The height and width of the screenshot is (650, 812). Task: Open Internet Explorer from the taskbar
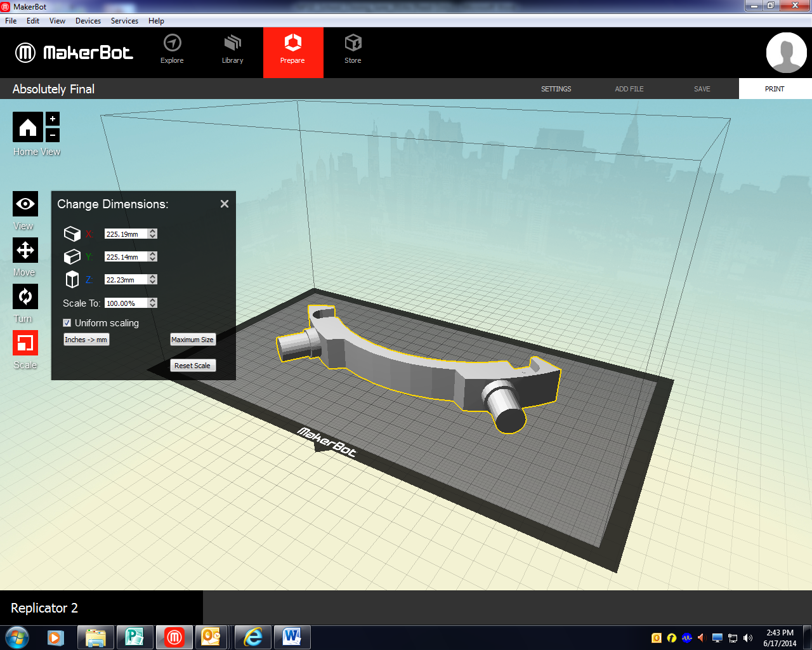pyautogui.click(x=253, y=637)
